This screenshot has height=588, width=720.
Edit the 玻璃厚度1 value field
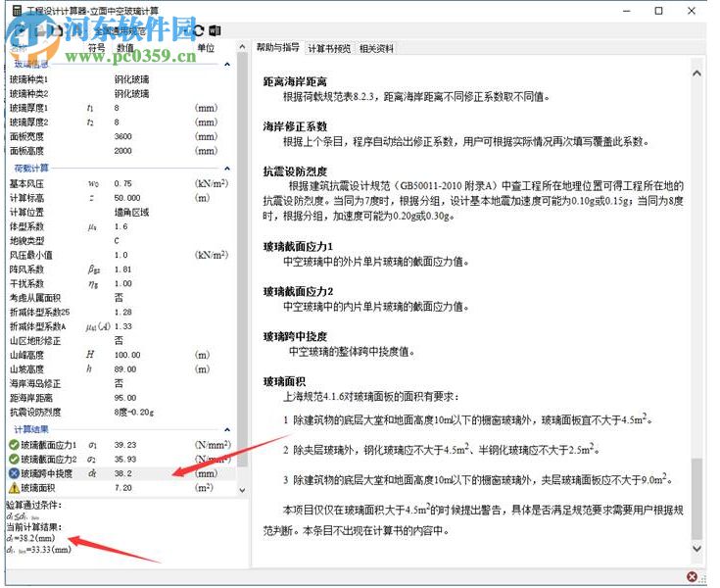[x=117, y=108]
